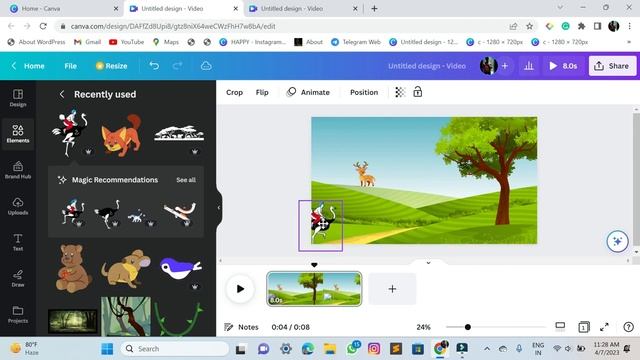The width and height of the screenshot is (640, 360).
Task: Open the Animate option
Action: [x=308, y=92]
